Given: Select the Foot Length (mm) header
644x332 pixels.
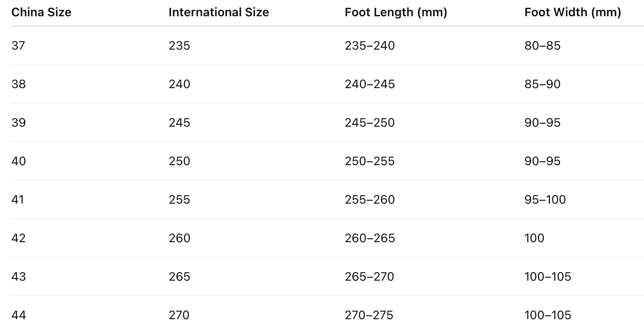Looking at the screenshot, I should [x=396, y=12].
